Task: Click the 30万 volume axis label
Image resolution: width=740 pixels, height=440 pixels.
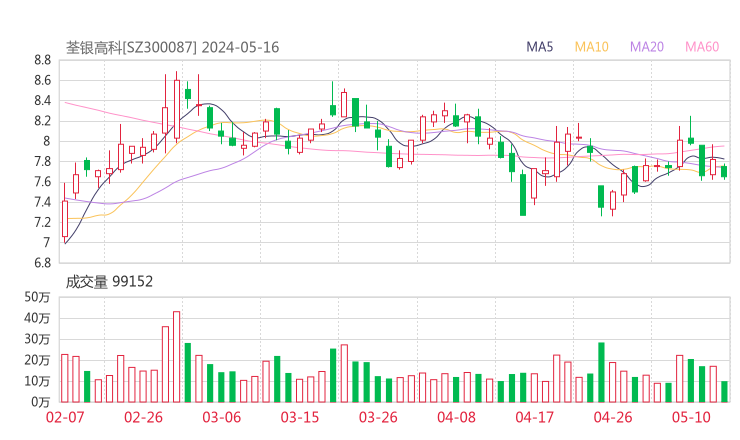Action: point(37,339)
